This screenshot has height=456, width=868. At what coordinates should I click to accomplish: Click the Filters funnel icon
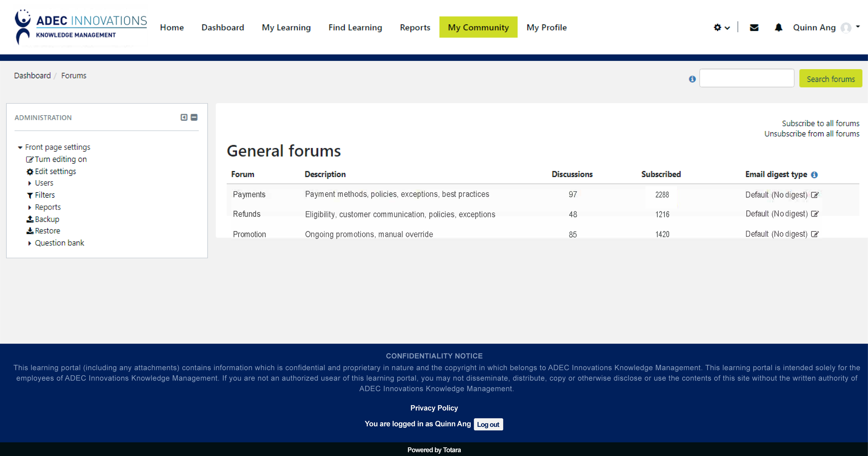click(x=30, y=195)
